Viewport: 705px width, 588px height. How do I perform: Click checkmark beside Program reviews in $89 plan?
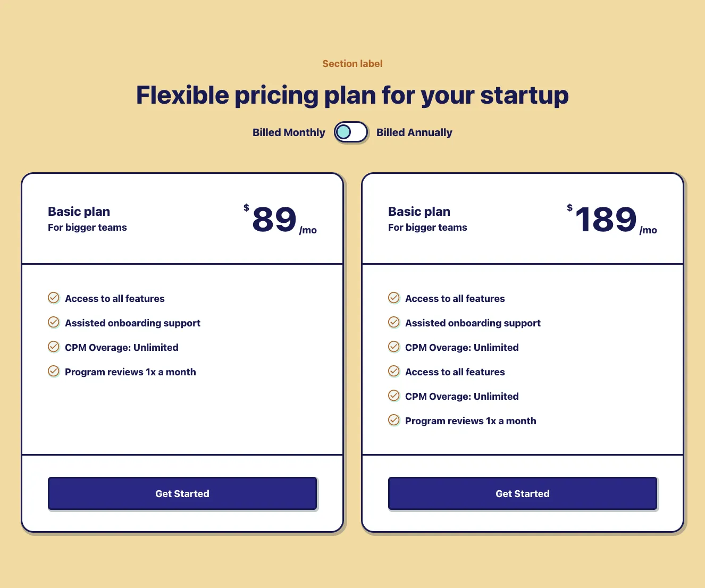(54, 371)
